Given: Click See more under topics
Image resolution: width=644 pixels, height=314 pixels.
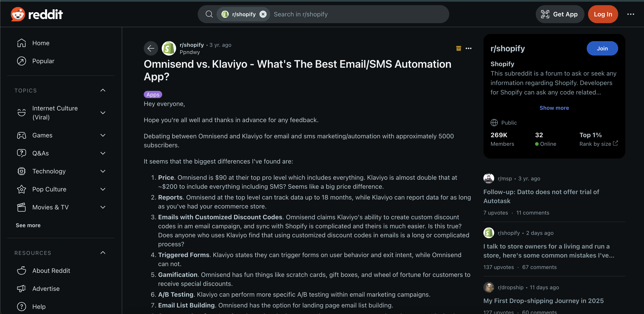Looking at the screenshot, I should [28, 225].
